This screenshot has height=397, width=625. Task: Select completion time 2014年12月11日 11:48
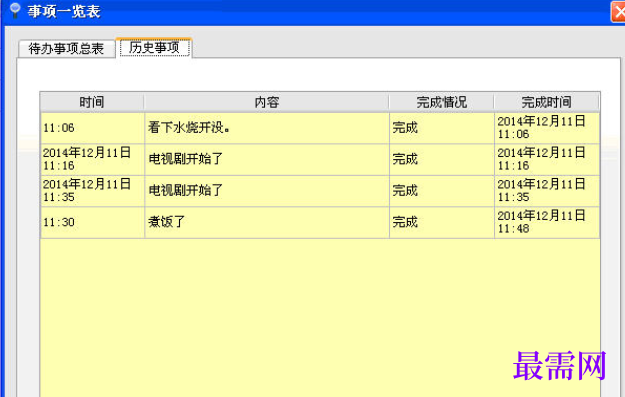pyautogui.click(x=547, y=222)
